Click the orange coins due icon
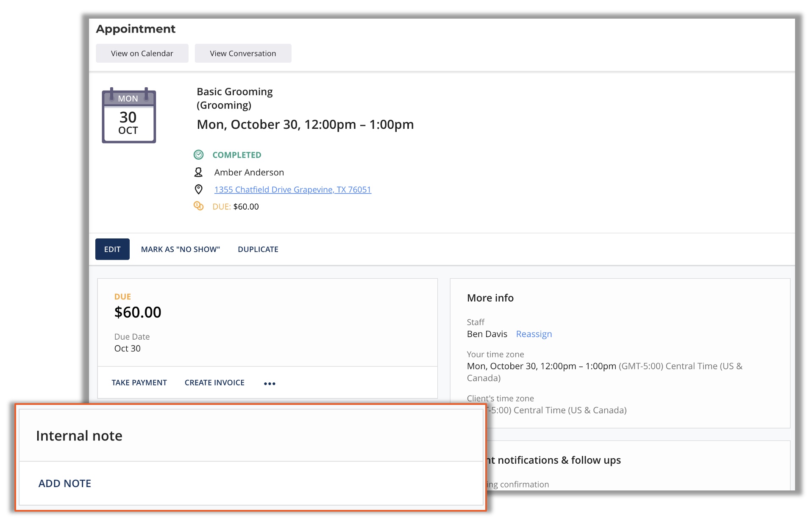 point(198,206)
